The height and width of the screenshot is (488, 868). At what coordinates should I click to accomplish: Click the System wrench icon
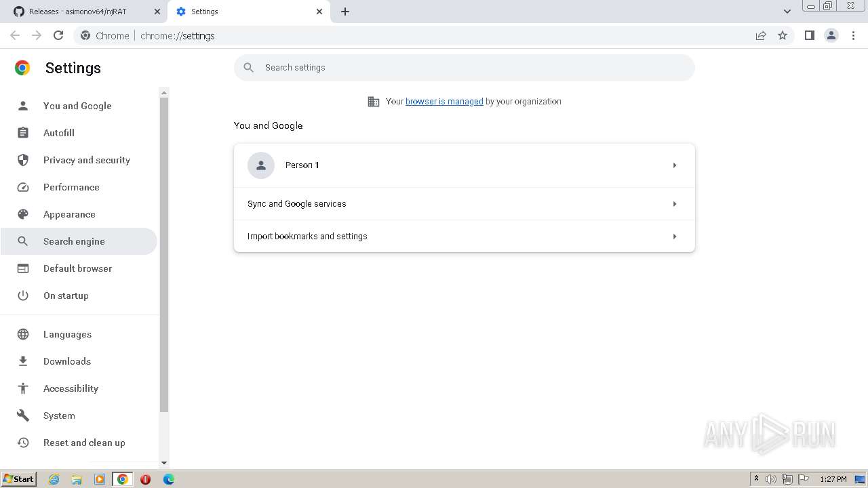pyautogui.click(x=23, y=415)
